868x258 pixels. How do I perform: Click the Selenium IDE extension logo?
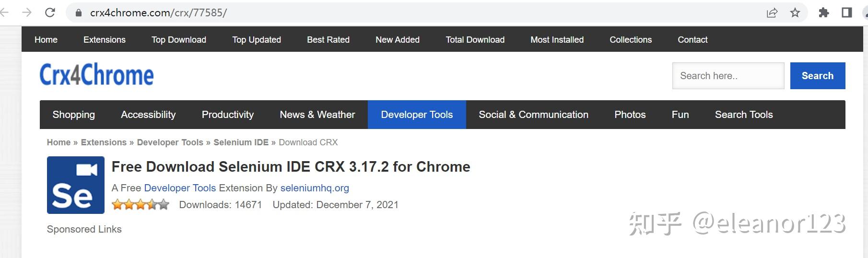75,185
